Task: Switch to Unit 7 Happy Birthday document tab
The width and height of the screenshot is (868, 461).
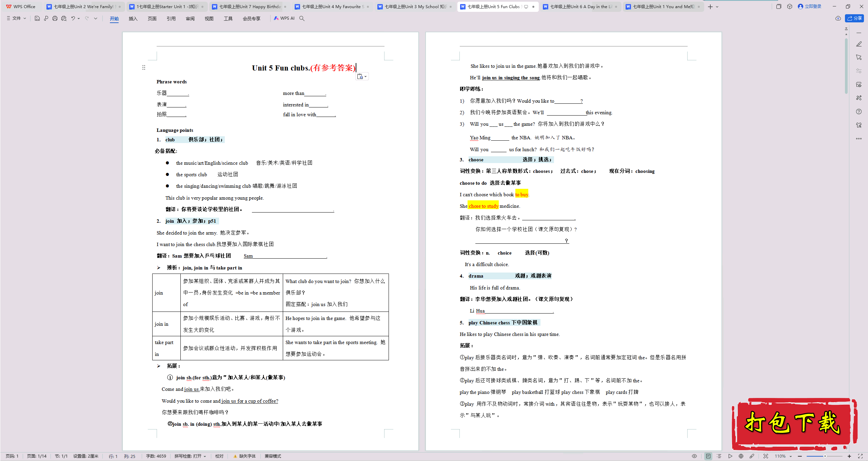Action: click(x=250, y=6)
